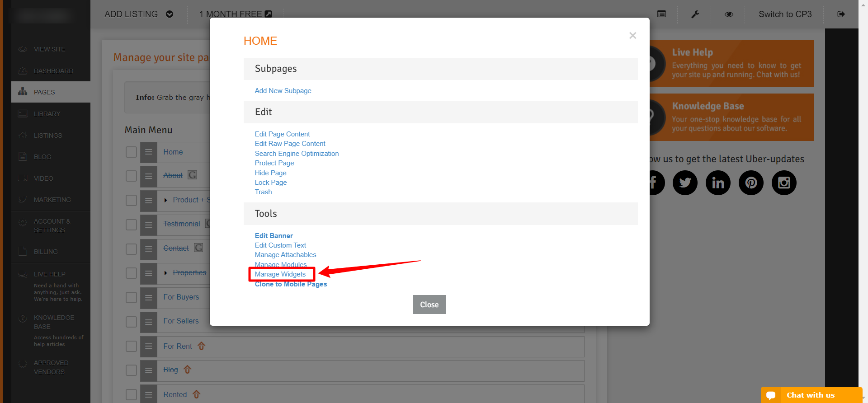The height and width of the screenshot is (403, 868).
Task: Check the Contact page checkbox
Action: tap(131, 249)
